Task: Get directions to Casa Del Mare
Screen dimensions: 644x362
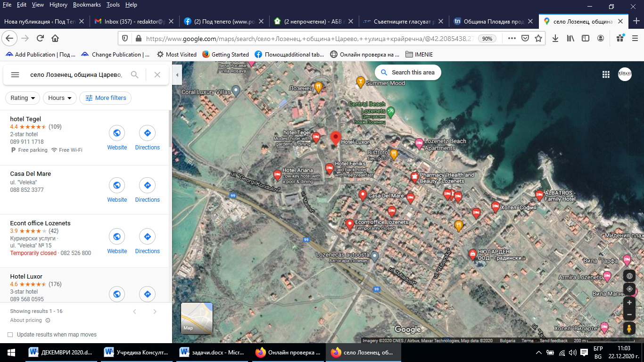Action: (147, 185)
